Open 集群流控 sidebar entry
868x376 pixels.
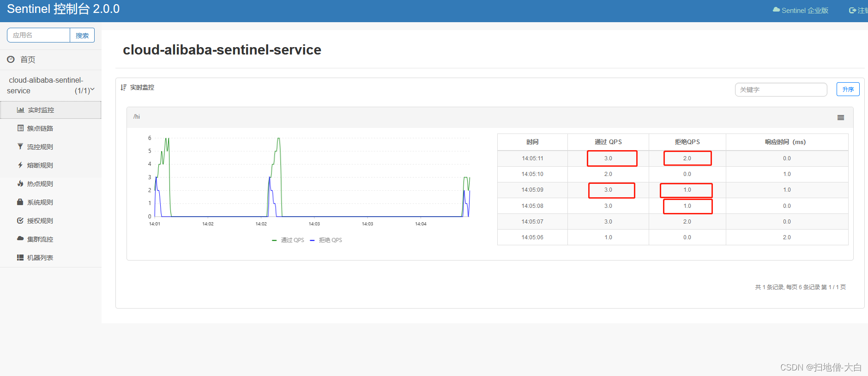tap(51, 239)
